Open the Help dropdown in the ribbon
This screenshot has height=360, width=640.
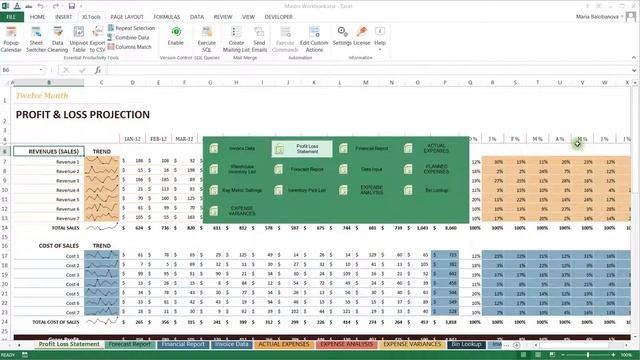click(x=380, y=39)
